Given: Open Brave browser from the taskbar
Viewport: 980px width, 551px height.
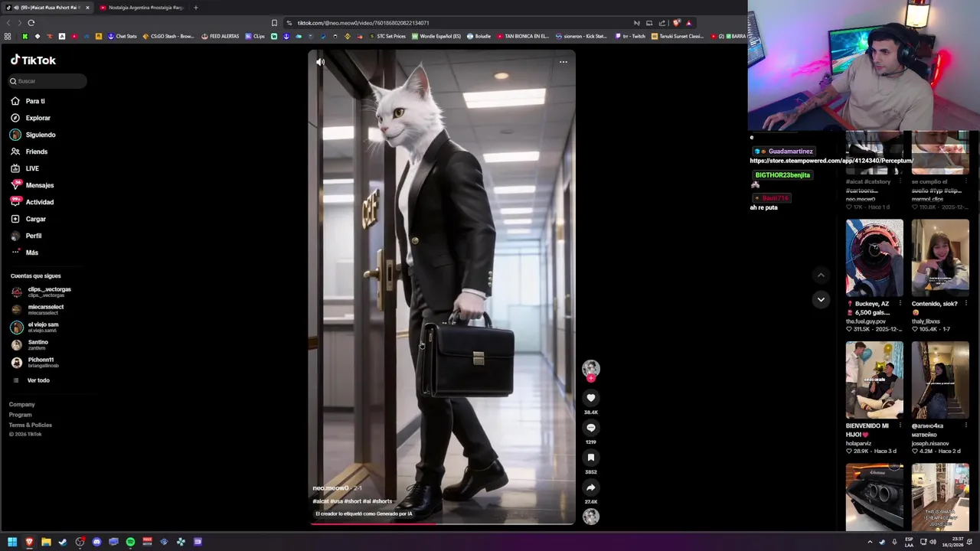Looking at the screenshot, I should (29, 542).
